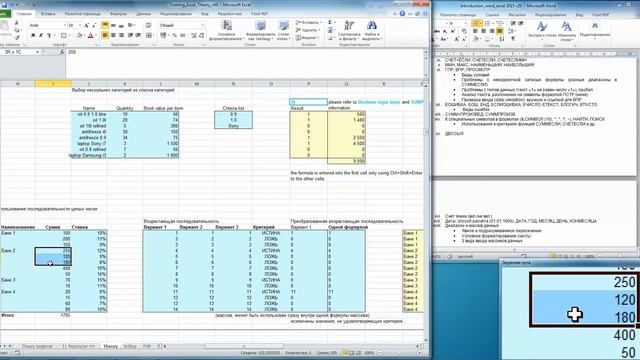Screen dimensions: 640x360
Task: Click Excel Cut scissors icon
Action: click(x=16, y=23)
